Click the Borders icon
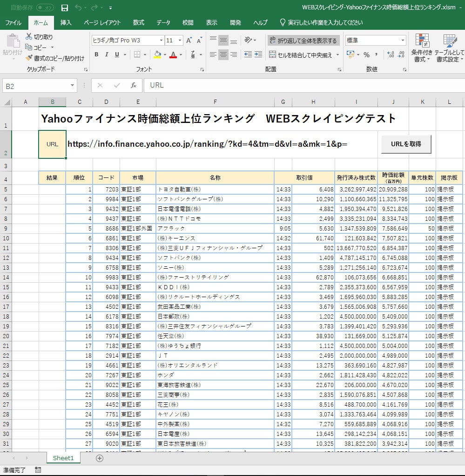Image resolution: width=465 pixels, height=476 pixels. tap(137, 54)
